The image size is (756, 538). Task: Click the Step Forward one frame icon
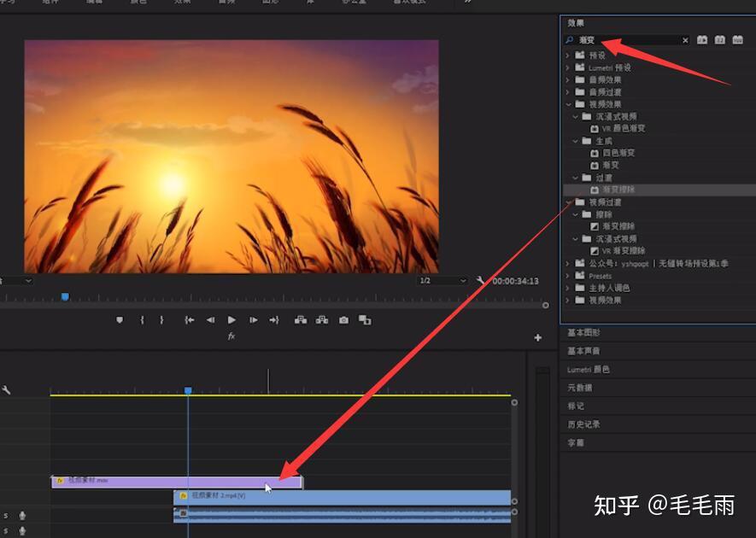point(254,320)
